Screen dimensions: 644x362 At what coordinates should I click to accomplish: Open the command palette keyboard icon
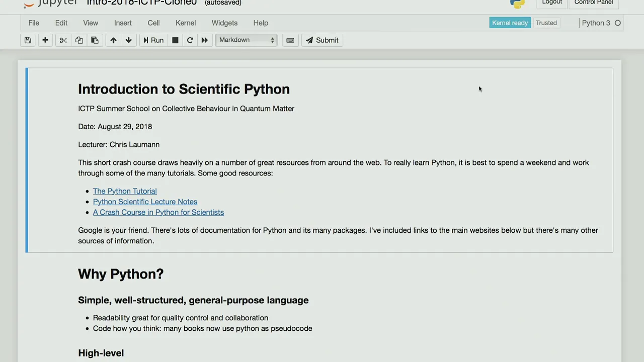tap(290, 40)
